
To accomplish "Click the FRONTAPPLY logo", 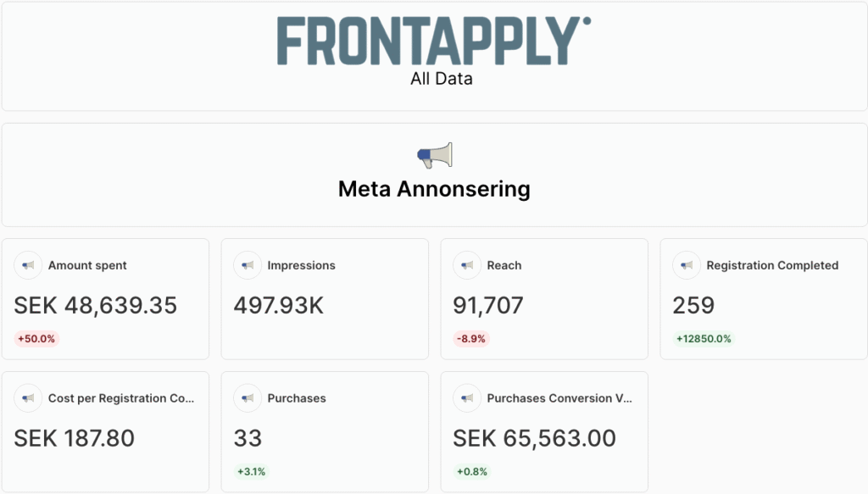I will tap(434, 42).
